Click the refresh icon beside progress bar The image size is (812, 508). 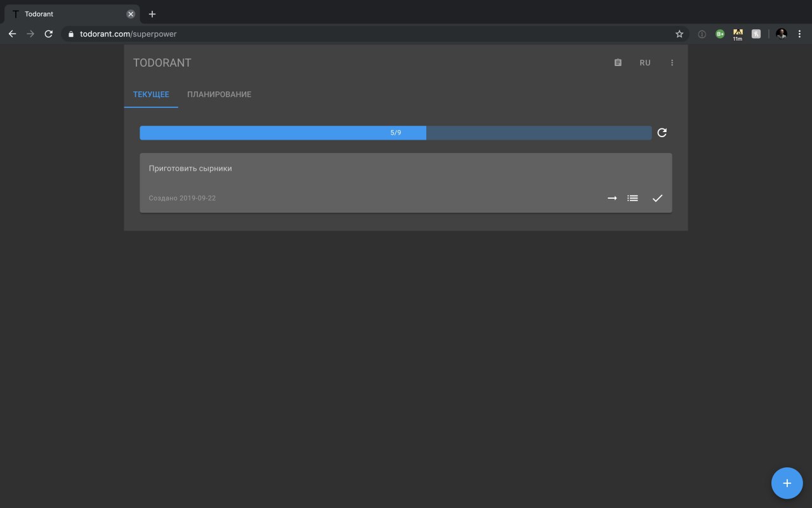(x=662, y=133)
